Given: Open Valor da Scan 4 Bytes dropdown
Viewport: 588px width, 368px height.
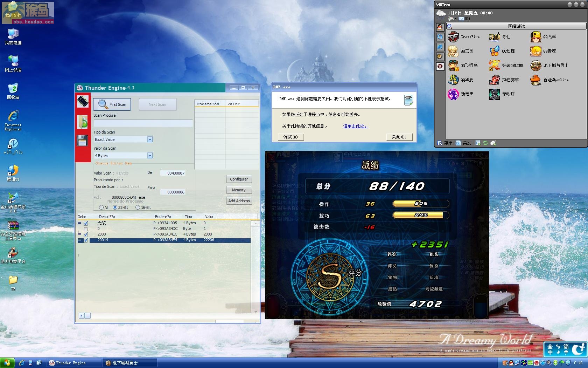Looking at the screenshot, I should [150, 156].
